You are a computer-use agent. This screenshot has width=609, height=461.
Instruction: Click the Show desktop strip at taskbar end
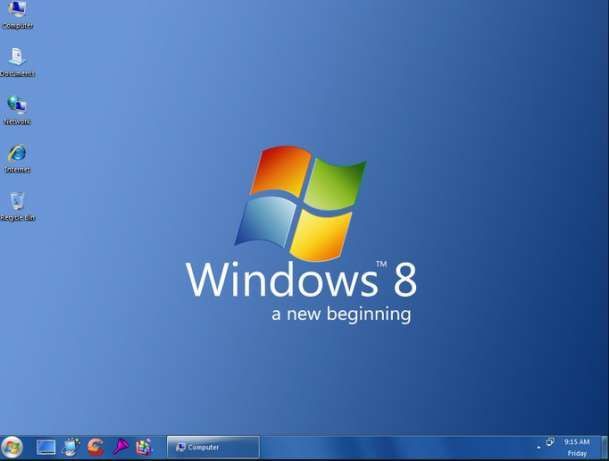[x=604, y=447]
